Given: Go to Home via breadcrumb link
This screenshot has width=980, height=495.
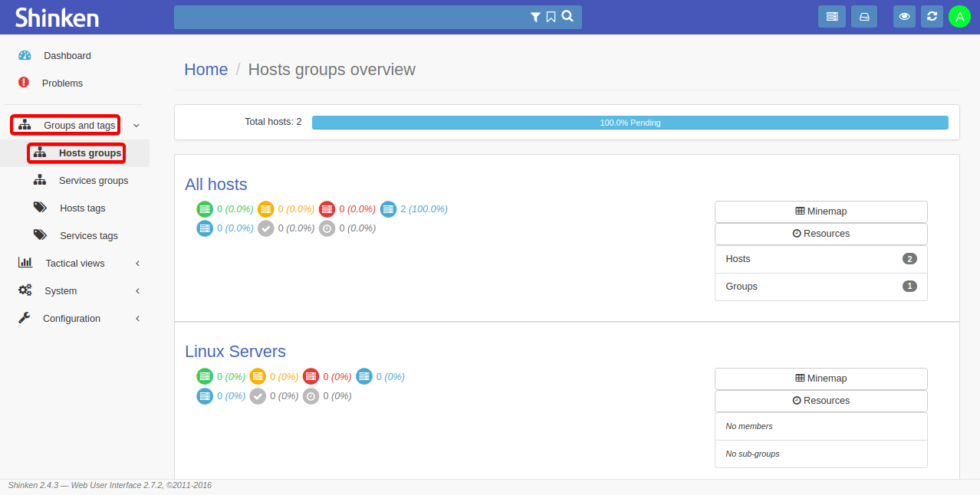Looking at the screenshot, I should [x=206, y=70].
